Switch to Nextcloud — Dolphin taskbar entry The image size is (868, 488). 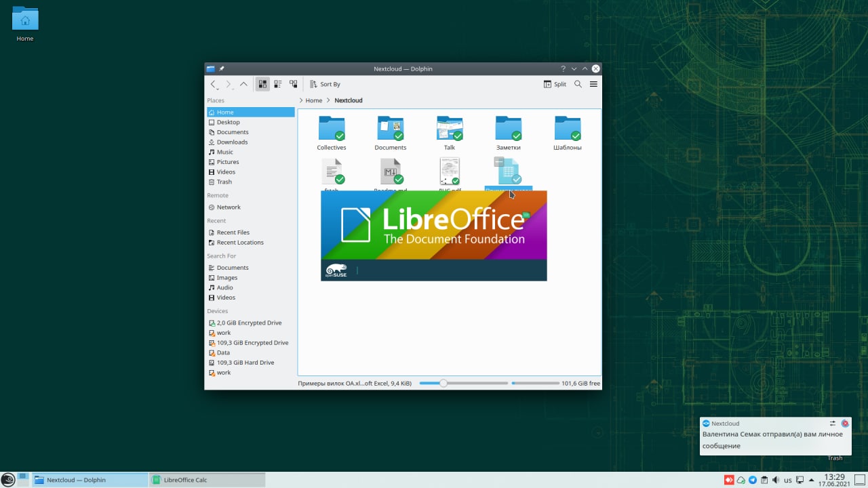90,480
